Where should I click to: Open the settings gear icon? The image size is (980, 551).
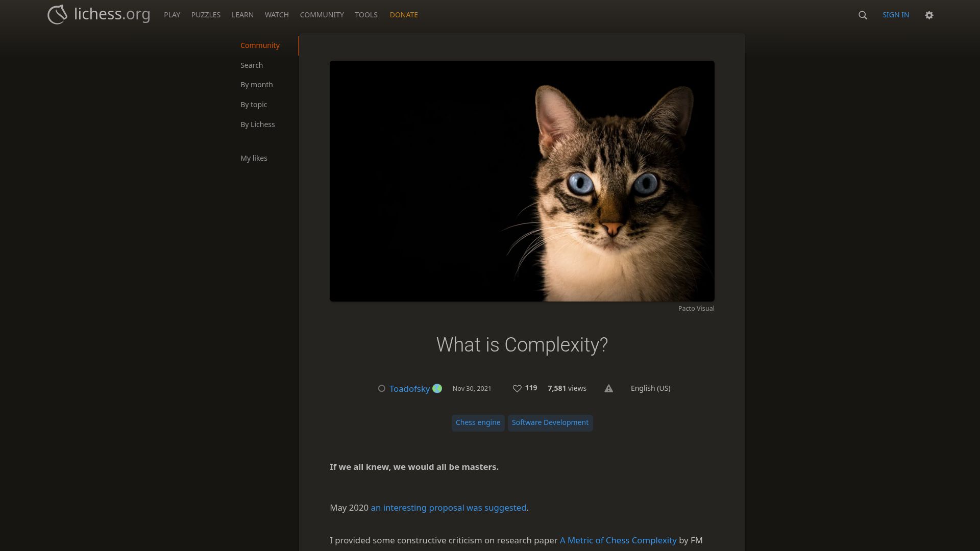[x=929, y=15]
